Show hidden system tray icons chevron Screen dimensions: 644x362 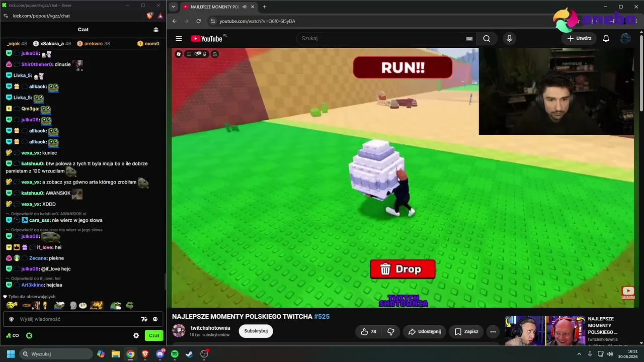pyautogui.click(x=579, y=354)
